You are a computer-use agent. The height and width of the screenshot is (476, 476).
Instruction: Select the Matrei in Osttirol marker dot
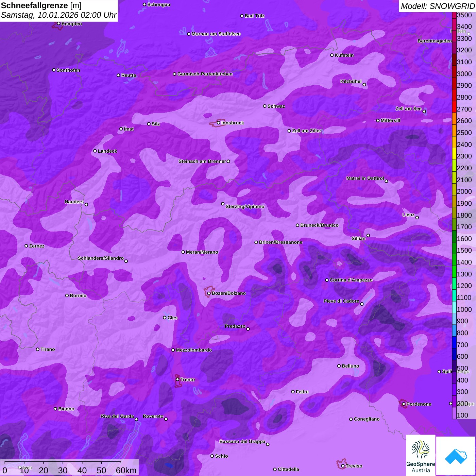[x=386, y=181]
